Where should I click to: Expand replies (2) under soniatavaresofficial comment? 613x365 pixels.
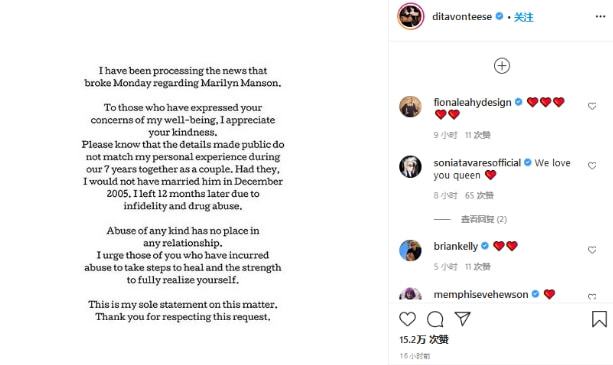(x=484, y=219)
